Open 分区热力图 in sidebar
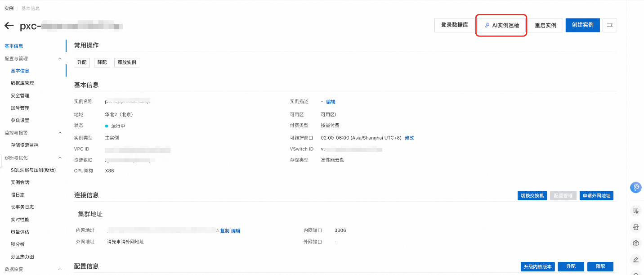Image resolution: width=644 pixels, height=275 pixels. click(x=22, y=257)
